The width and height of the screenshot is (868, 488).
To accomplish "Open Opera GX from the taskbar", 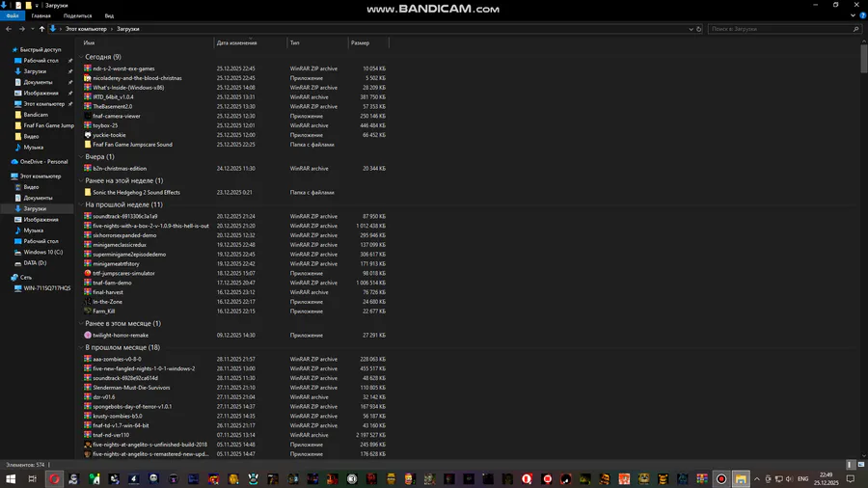I will tap(54, 479).
